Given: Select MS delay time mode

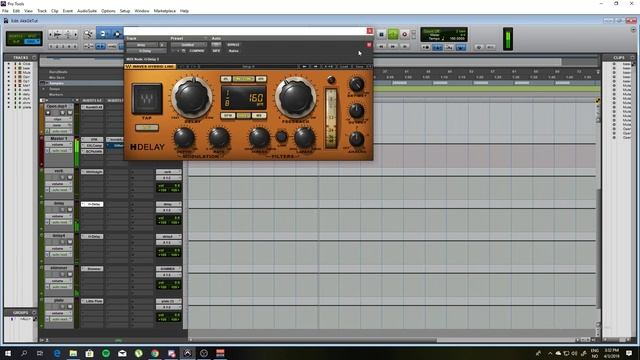Looking at the screenshot, I should click(x=259, y=116).
